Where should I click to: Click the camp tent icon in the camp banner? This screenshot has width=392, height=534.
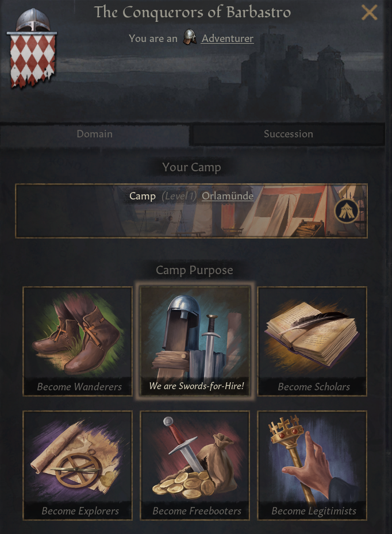[x=347, y=211]
